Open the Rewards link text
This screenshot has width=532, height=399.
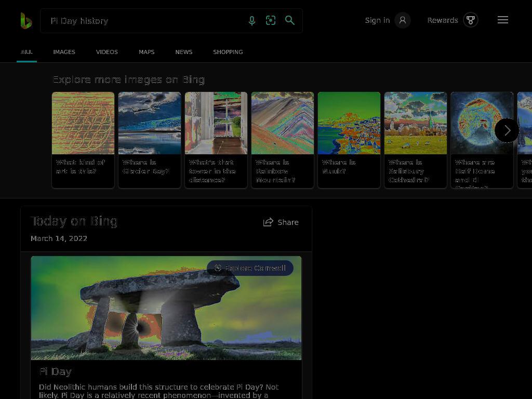443,20
